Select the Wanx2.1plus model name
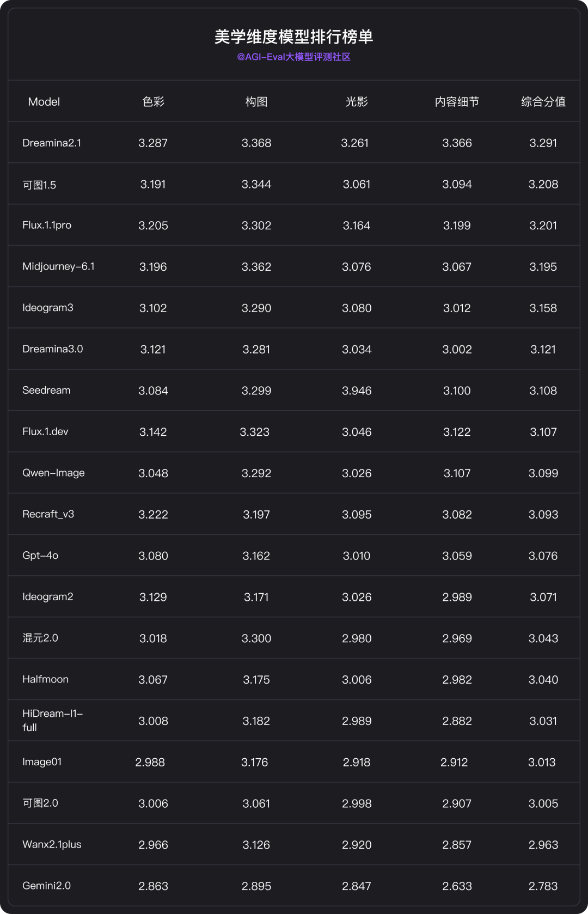Screen dimensions: 588x914 tap(52, 845)
